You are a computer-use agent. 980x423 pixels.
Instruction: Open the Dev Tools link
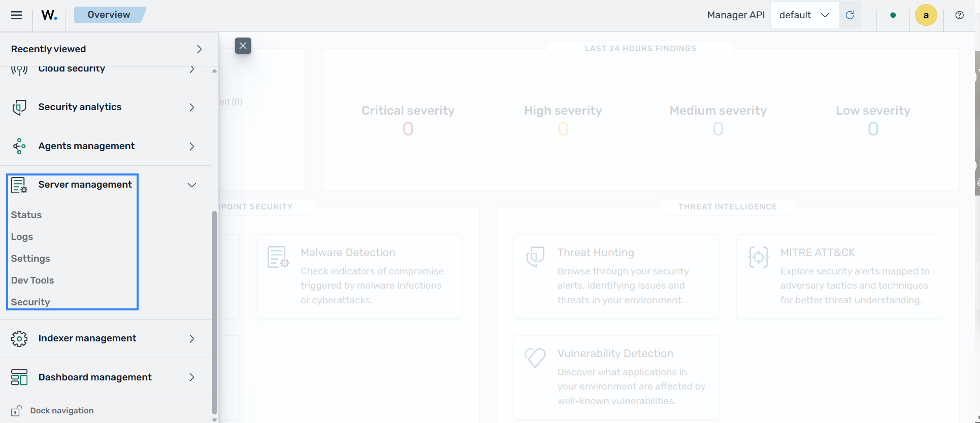tap(32, 280)
